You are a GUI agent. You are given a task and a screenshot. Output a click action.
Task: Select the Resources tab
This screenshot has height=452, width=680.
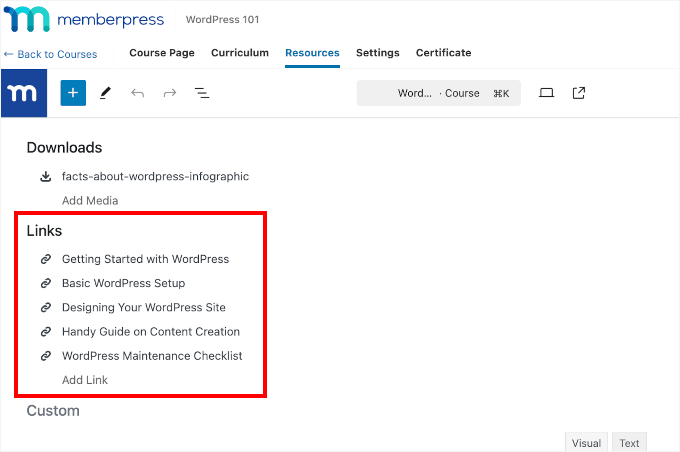[x=312, y=52]
